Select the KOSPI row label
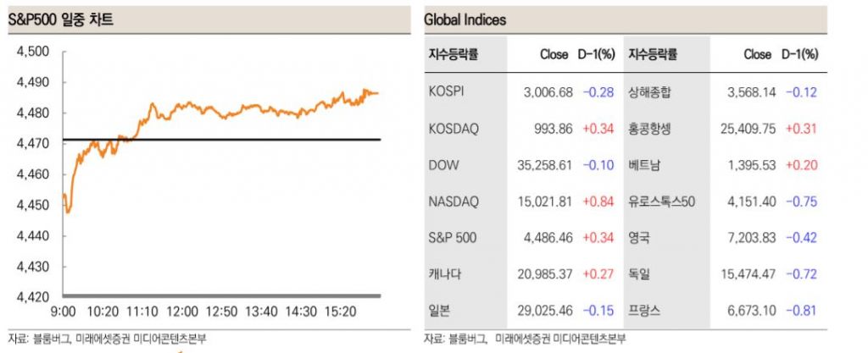868x353 pixels. [x=447, y=91]
